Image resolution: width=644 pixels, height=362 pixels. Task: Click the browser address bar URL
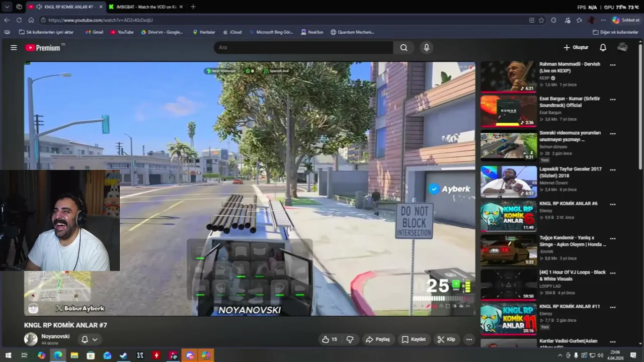click(x=100, y=20)
